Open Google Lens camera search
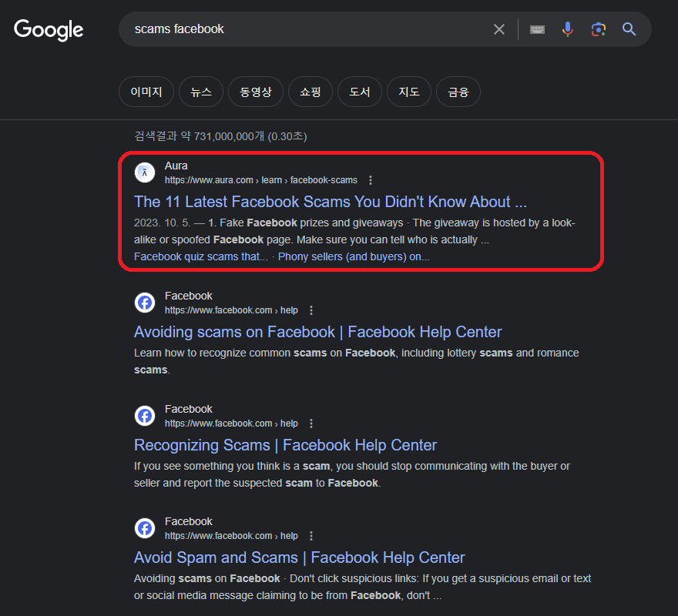 point(599,28)
